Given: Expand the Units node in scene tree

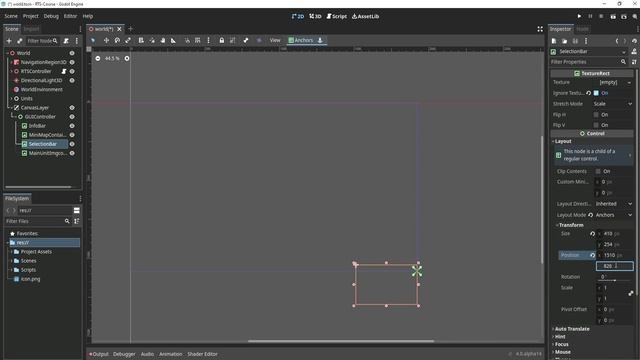Looking at the screenshot, I should click(x=11, y=98).
